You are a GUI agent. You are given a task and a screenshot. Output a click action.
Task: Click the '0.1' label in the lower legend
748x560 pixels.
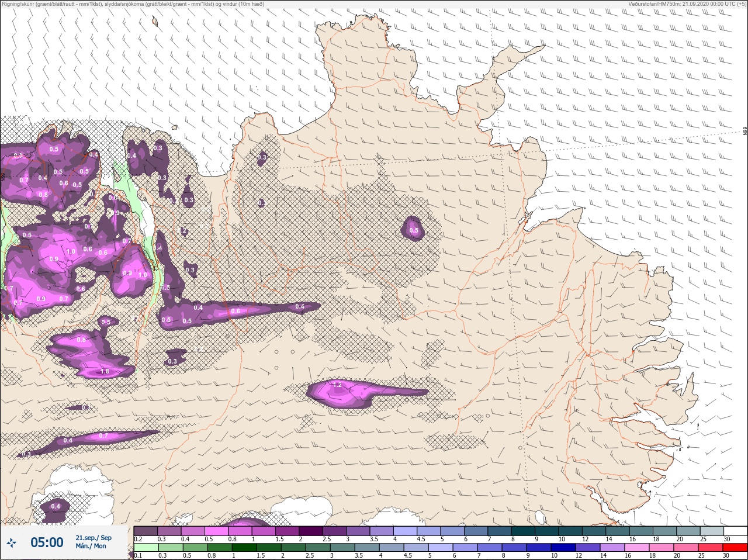138,556
